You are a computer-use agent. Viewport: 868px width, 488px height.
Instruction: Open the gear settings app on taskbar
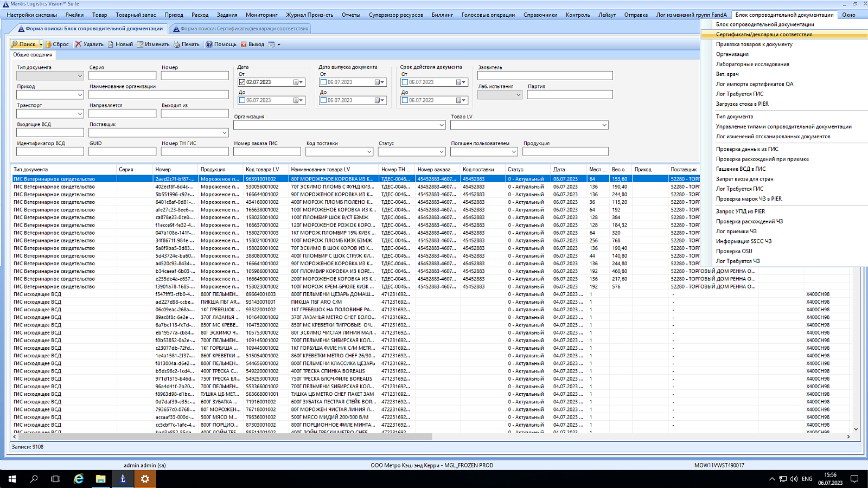pos(145,479)
